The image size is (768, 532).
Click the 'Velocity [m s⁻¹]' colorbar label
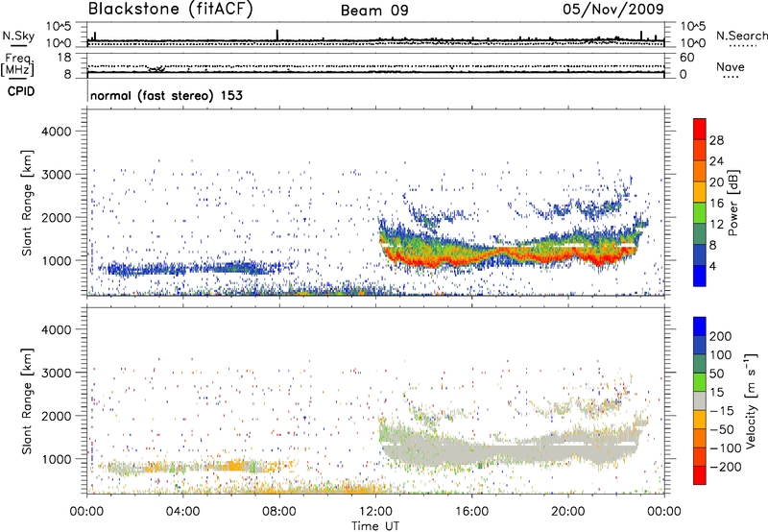[751, 401]
